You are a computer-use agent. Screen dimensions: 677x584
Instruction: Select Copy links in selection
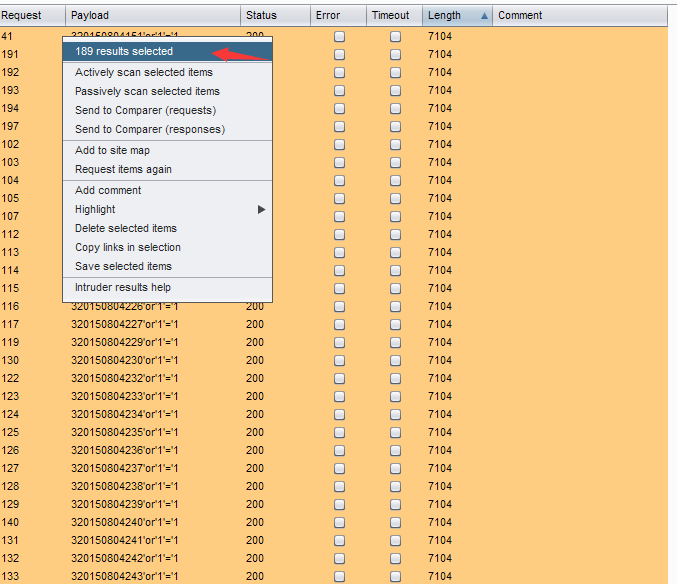[x=168, y=247]
